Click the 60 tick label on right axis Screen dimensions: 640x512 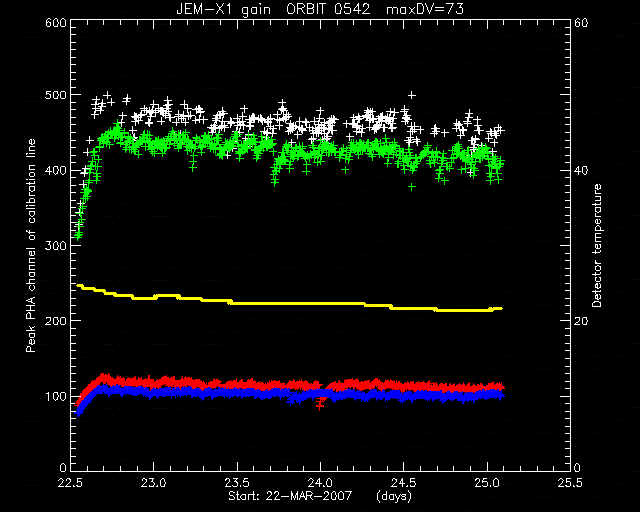pyautogui.click(x=581, y=22)
